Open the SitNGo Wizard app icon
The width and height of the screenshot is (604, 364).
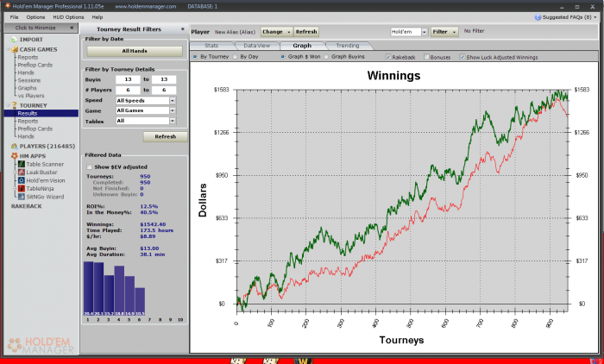click(x=22, y=197)
